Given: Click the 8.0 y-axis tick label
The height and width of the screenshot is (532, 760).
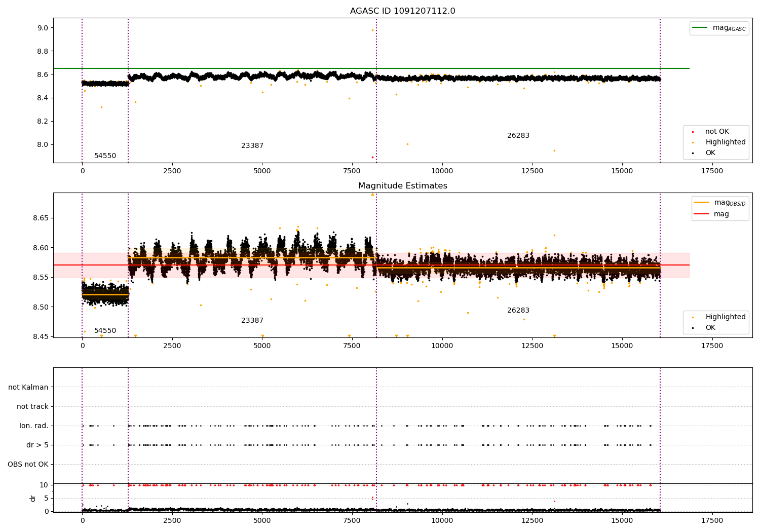Looking at the screenshot, I should click(x=43, y=145).
